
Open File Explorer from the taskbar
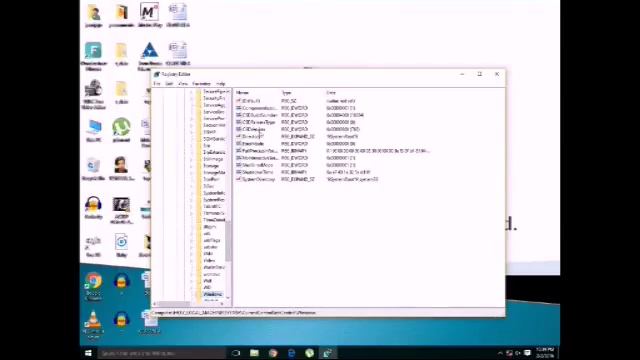tap(254, 353)
